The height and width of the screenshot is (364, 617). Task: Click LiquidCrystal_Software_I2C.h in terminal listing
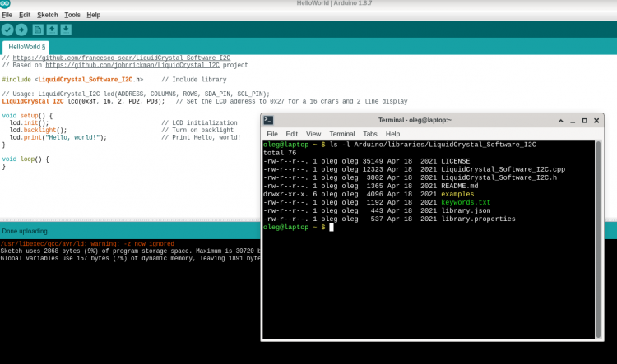point(499,177)
